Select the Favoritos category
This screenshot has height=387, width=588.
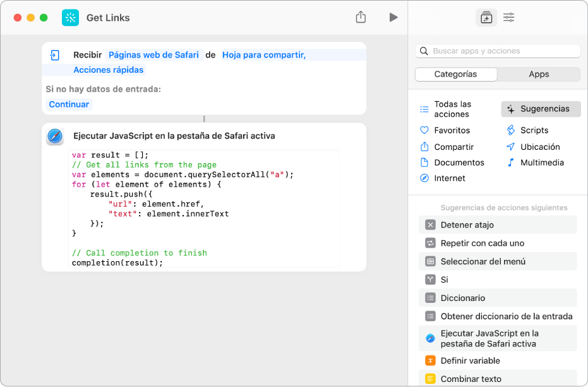452,130
